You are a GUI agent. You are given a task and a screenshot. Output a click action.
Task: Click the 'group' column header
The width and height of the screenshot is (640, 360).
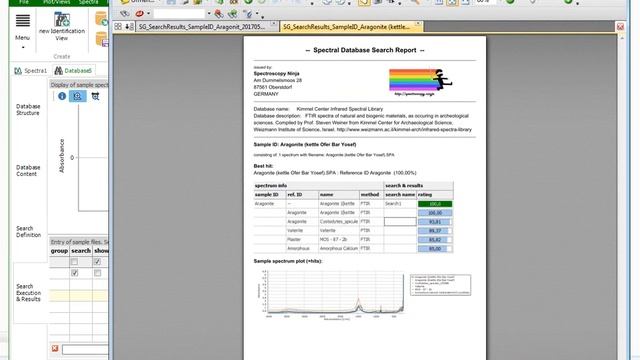tap(59, 251)
